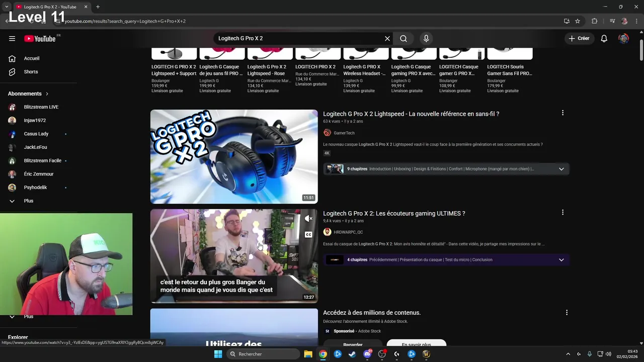Open the YouTube hamburger guide menu
Screen dimensions: 644x362
tap(12, 38)
